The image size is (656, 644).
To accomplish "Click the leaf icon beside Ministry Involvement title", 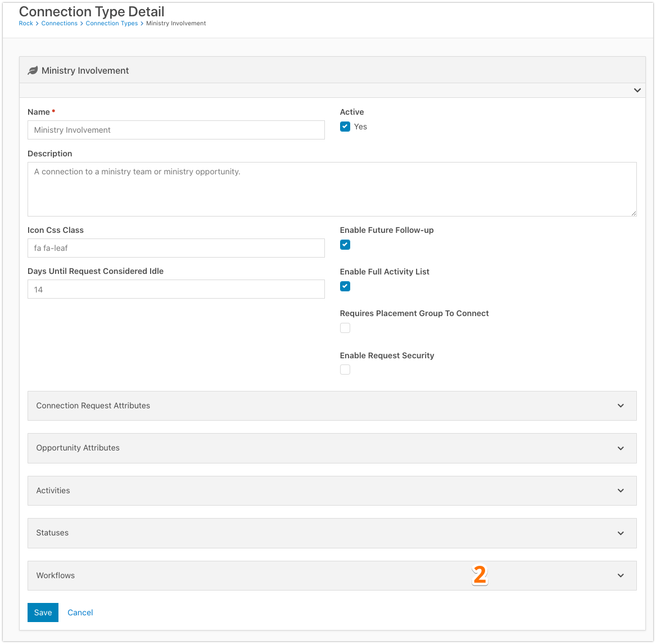I will point(33,71).
